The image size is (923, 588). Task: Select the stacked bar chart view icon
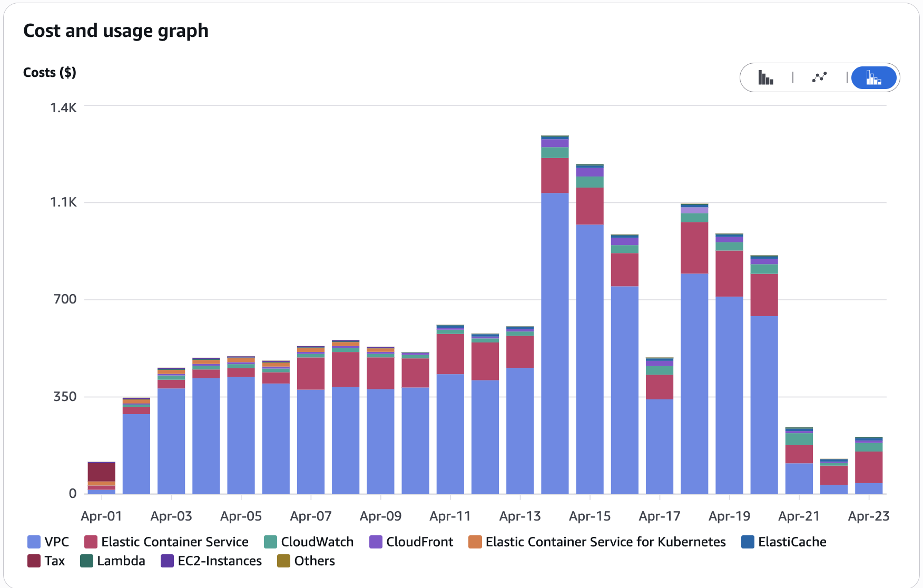[x=874, y=77]
